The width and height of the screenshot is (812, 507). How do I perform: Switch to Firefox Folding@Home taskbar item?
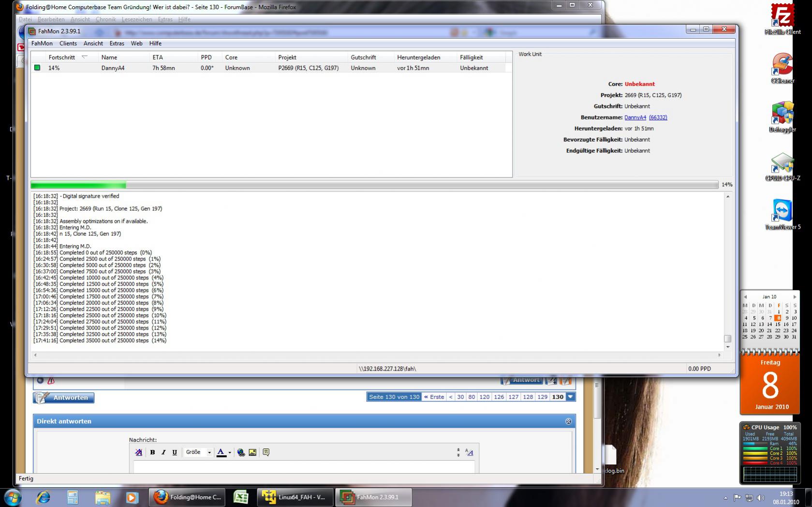[188, 497]
